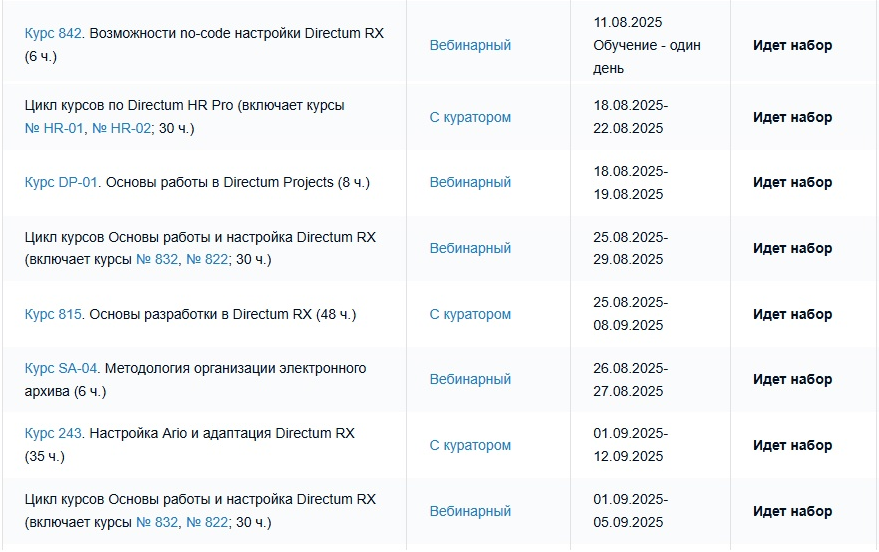Viewport: 879px width, 552px height.
Task: Click Идет набор status for Курс 842
Action: (x=792, y=45)
